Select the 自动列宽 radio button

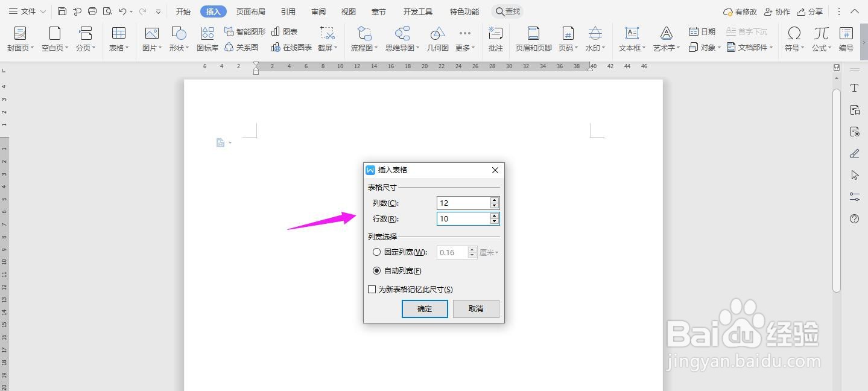tap(377, 271)
